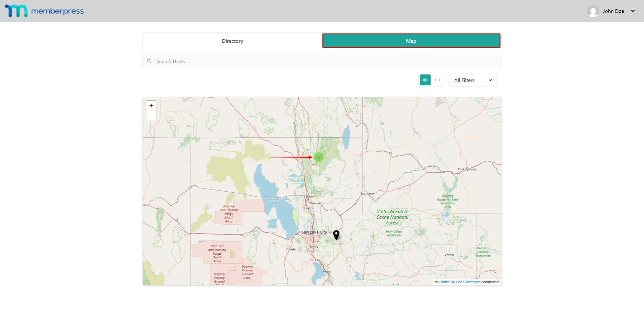Click the MemberPress logo

click(x=44, y=11)
